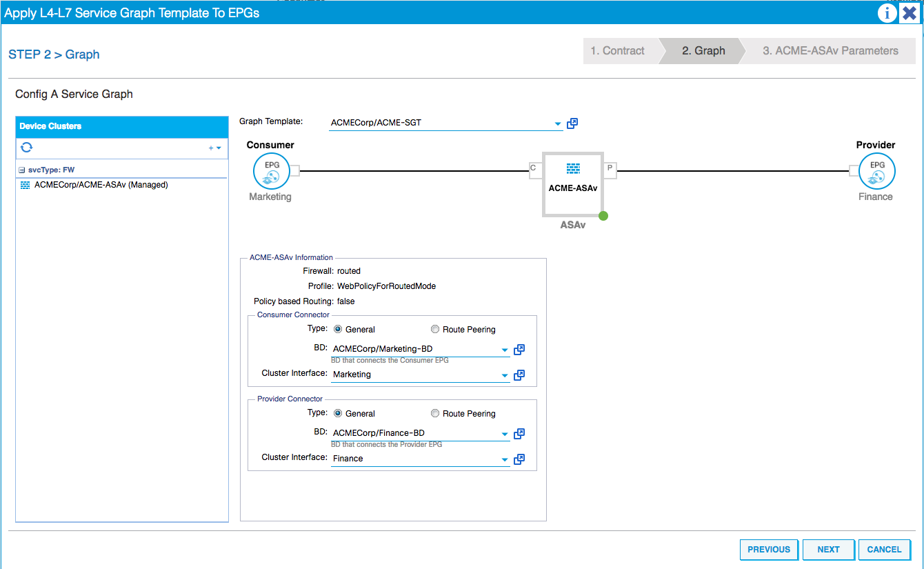The width and height of the screenshot is (924, 569).
Task: Open Finance cluster interface popup icon
Action: point(519,459)
